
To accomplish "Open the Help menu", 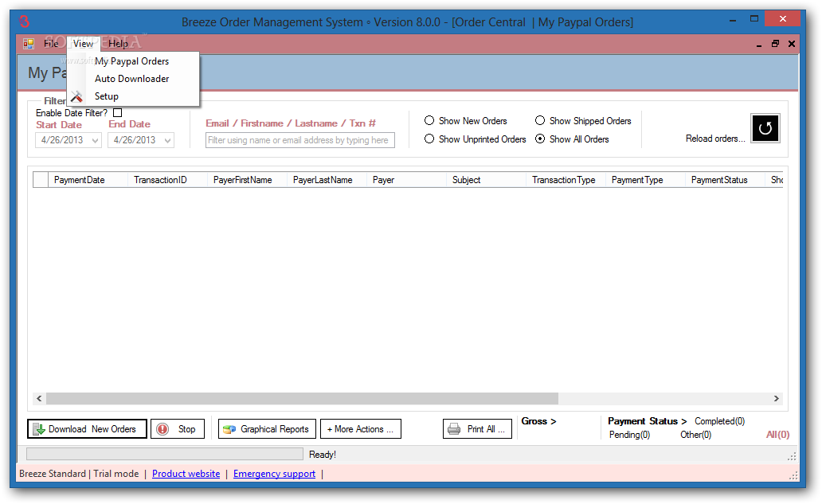I will (x=118, y=44).
